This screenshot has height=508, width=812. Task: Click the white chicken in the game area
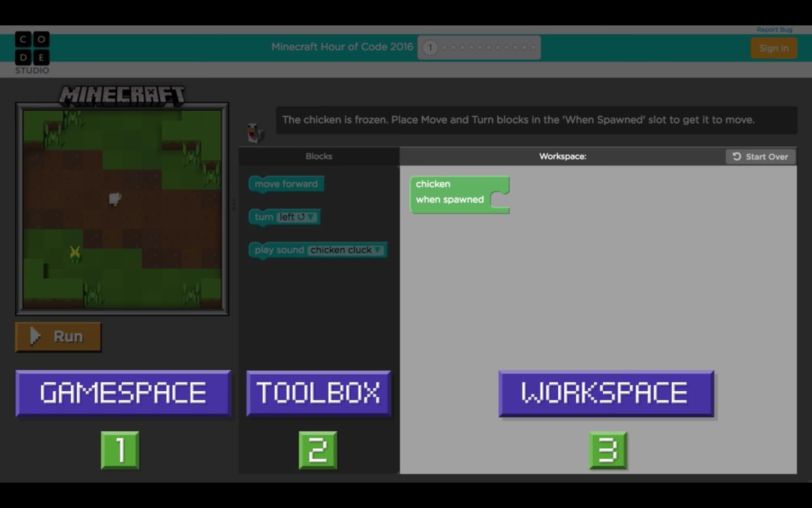115,199
